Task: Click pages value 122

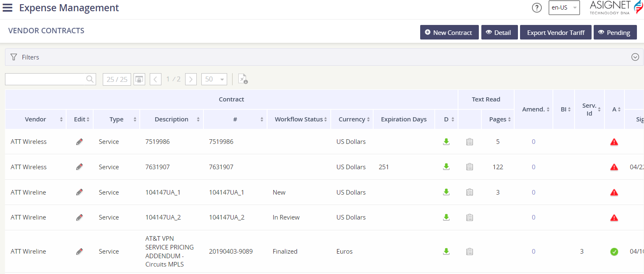Action: click(498, 167)
